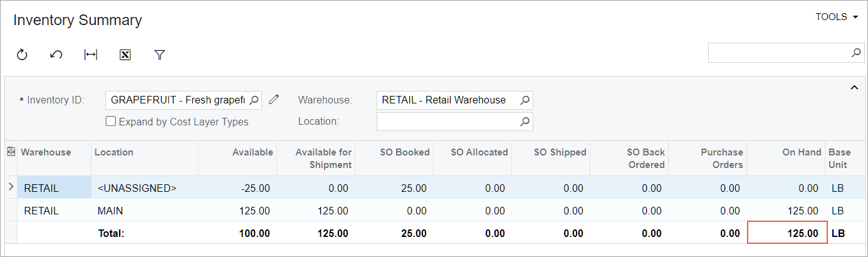Click the Fit to Screen columns icon
This screenshot has height=257, width=868.
click(x=91, y=55)
